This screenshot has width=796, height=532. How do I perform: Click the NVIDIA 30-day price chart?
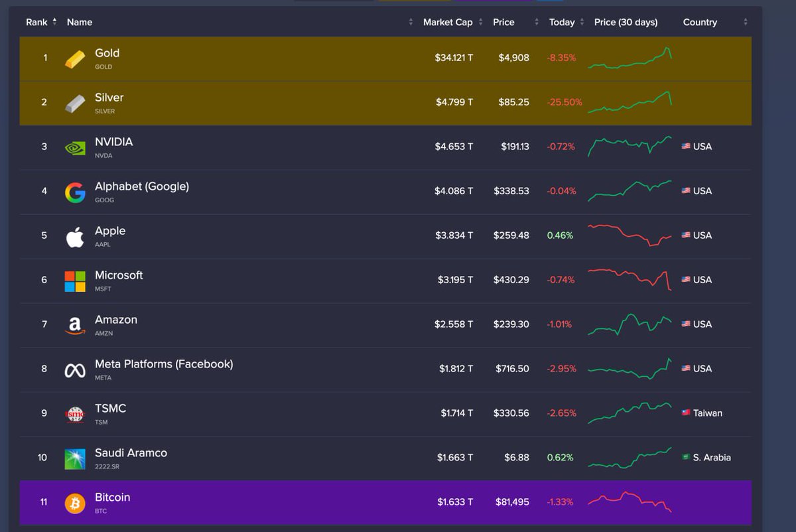[x=630, y=146]
